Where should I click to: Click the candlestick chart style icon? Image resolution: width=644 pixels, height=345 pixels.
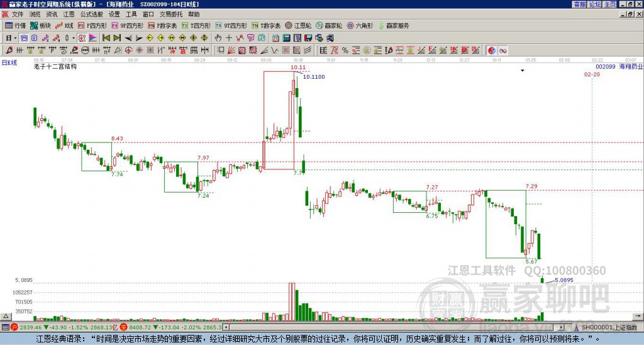coord(67,38)
